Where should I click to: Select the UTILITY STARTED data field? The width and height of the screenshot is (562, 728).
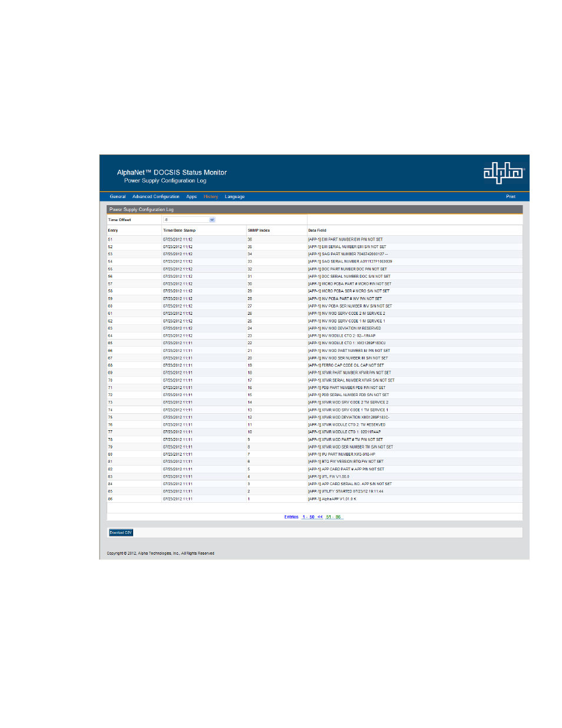point(346,492)
